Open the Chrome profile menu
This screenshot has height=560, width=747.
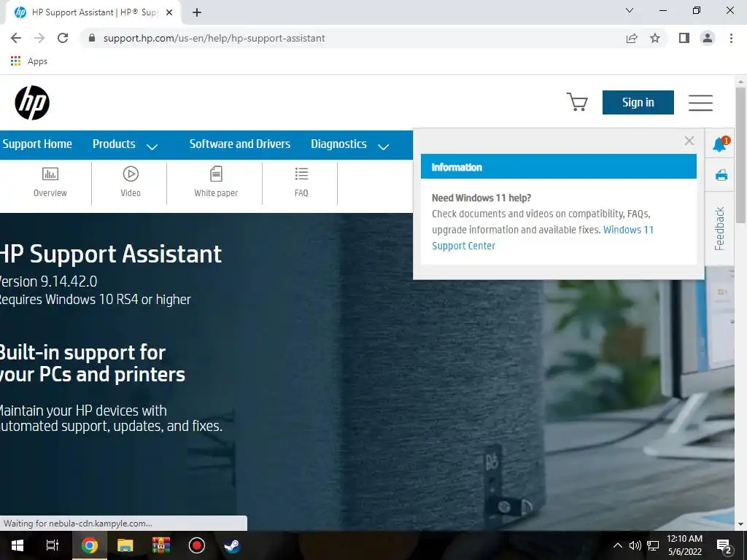point(708,38)
